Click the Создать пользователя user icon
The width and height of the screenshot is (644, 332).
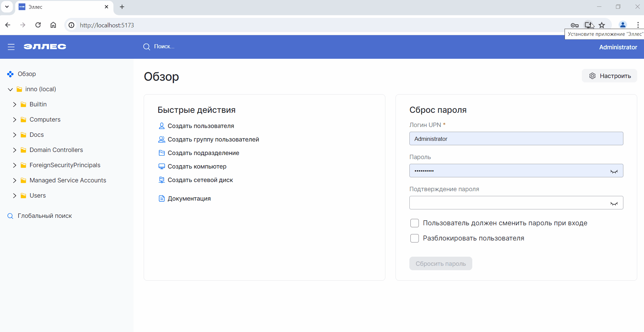click(162, 126)
